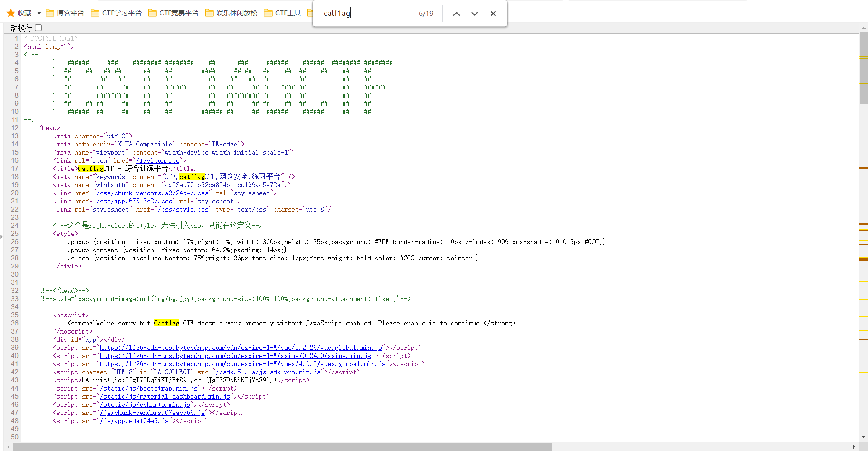Click the right-alert style comment line
Image resolution: width=868 pixels, height=452 pixels.
click(x=158, y=226)
